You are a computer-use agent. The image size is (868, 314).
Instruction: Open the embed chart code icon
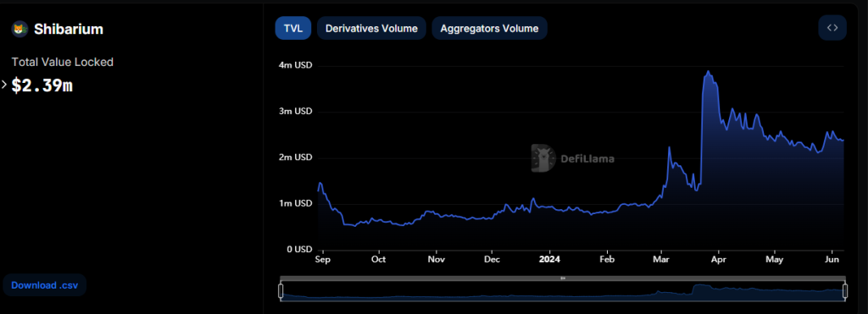[832, 28]
